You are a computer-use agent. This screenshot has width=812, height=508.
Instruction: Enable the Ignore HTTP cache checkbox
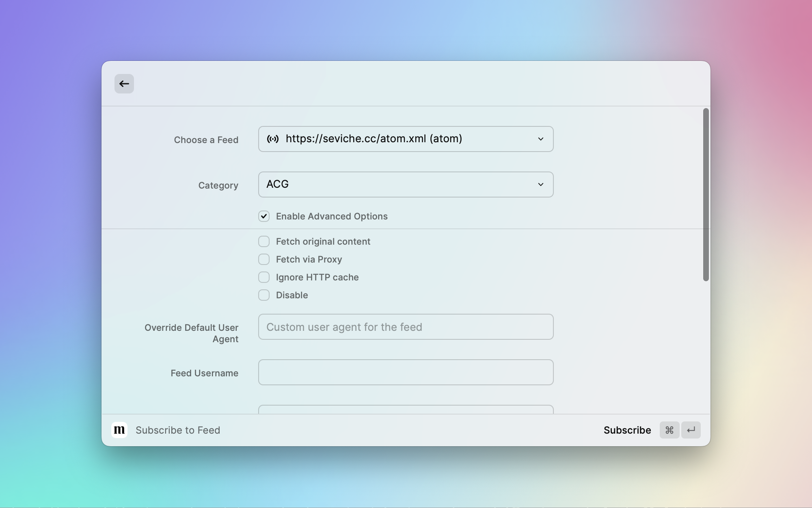(x=263, y=277)
